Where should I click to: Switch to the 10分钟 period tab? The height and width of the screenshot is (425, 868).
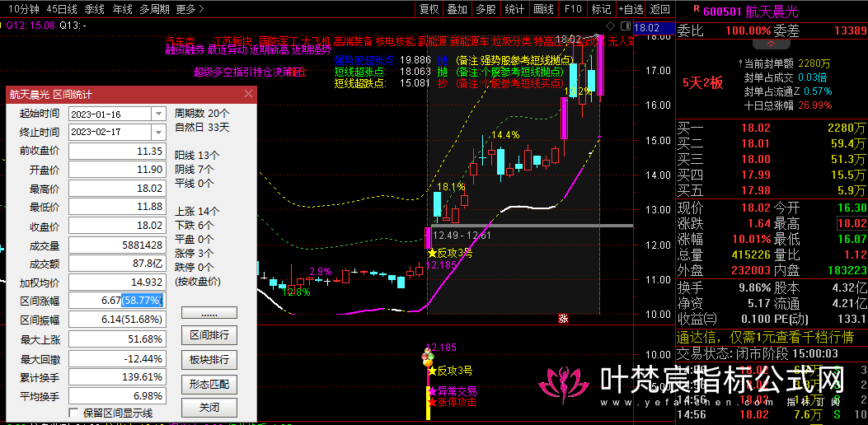coord(23,9)
